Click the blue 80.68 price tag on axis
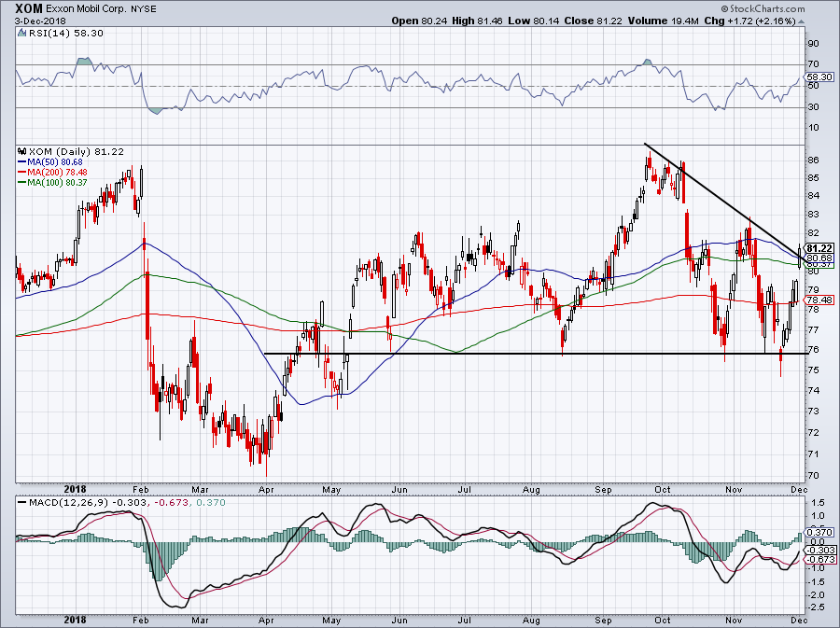Image resolution: width=840 pixels, height=628 pixels. coord(819,258)
